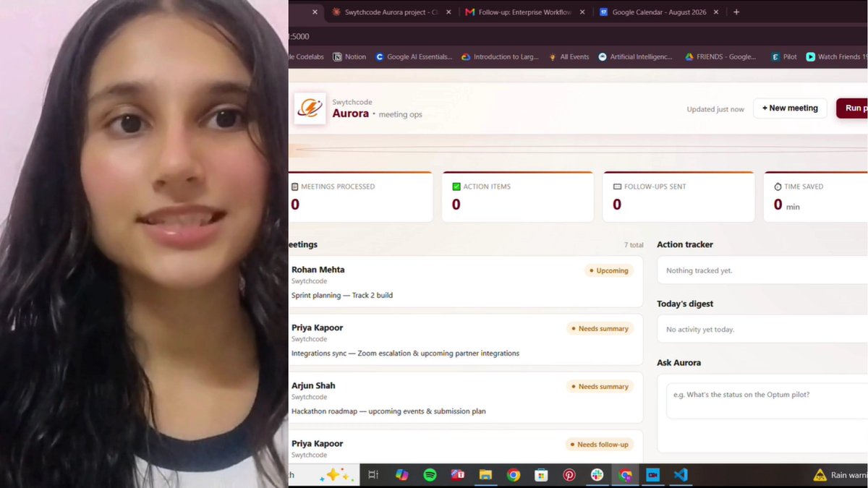
Task: Click the Needs follow-up status badge
Action: coord(599,444)
